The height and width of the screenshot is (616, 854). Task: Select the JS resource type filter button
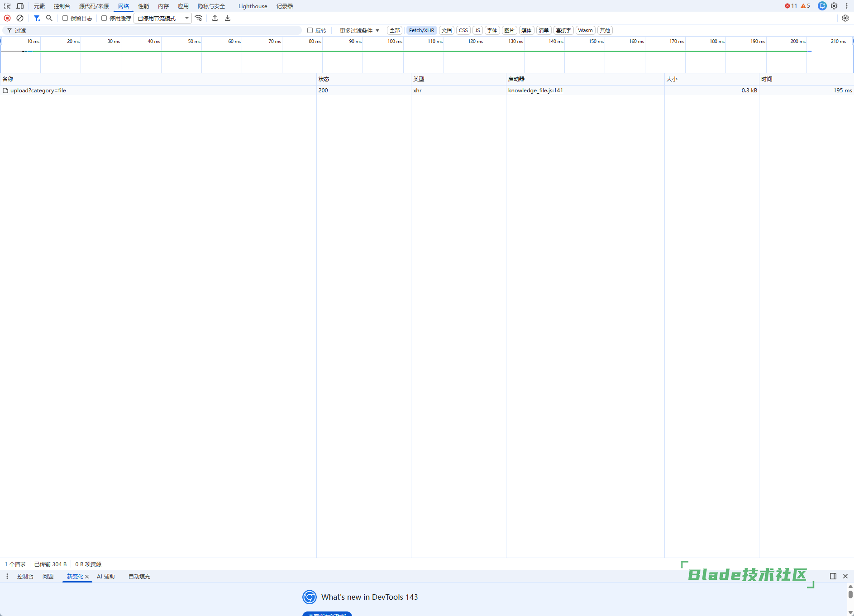[x=477, y=30]
